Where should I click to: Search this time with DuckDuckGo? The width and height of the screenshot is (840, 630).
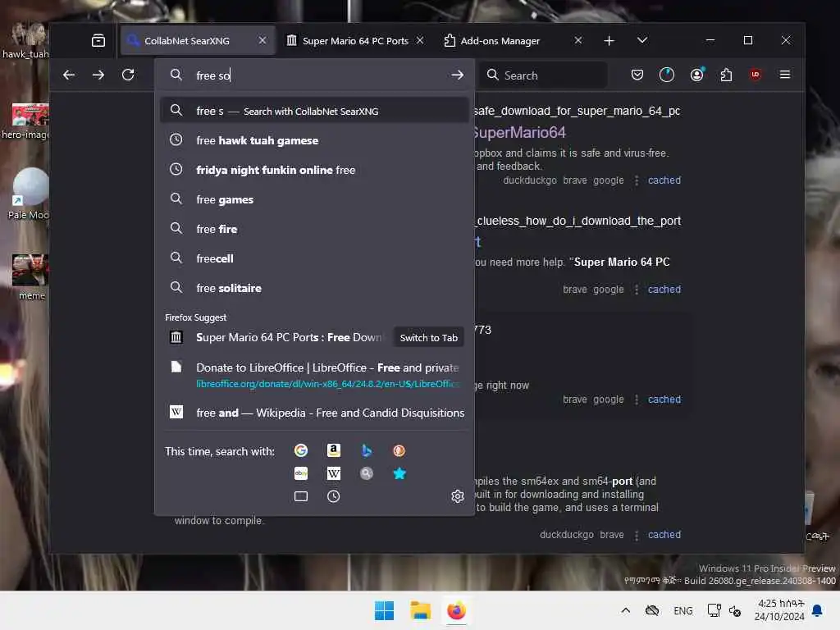pyautogui.click(x=399, y=450)
